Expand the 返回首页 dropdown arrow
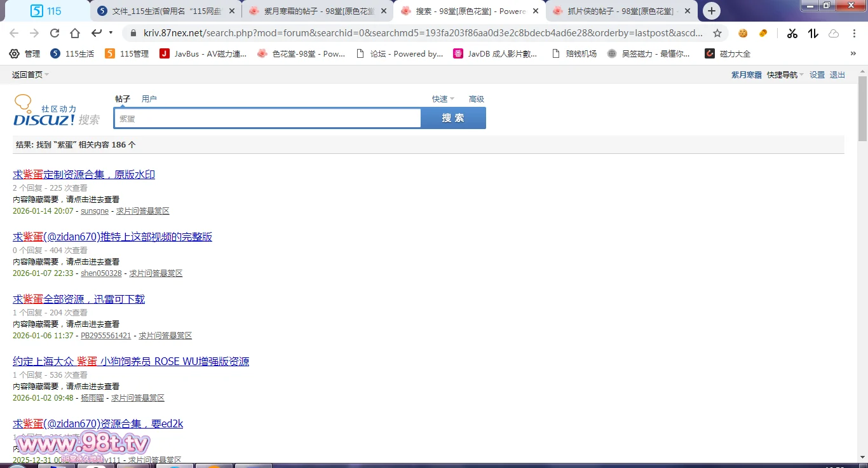Image resolution: width=868 pixels, height=468 pixels. coord(47,74)
